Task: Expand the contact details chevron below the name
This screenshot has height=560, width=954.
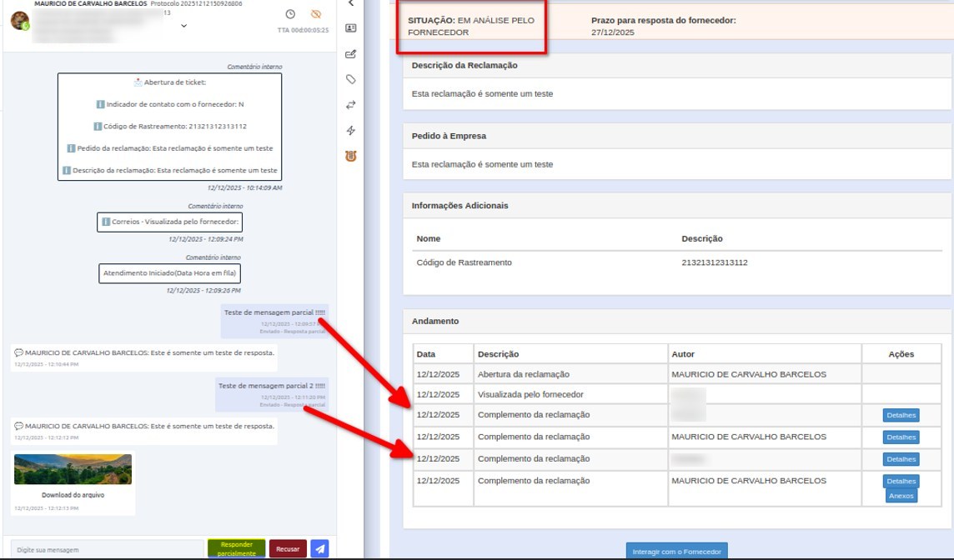Action: pos(183,26)
